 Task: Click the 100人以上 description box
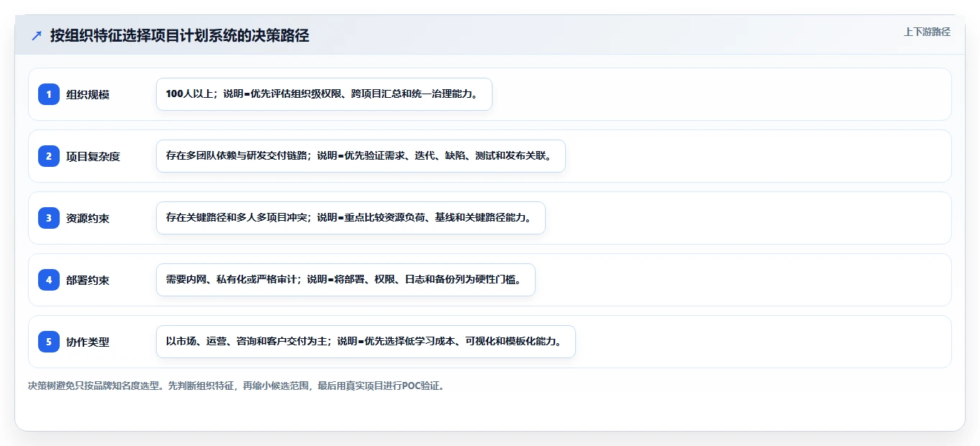pos(324,94)
